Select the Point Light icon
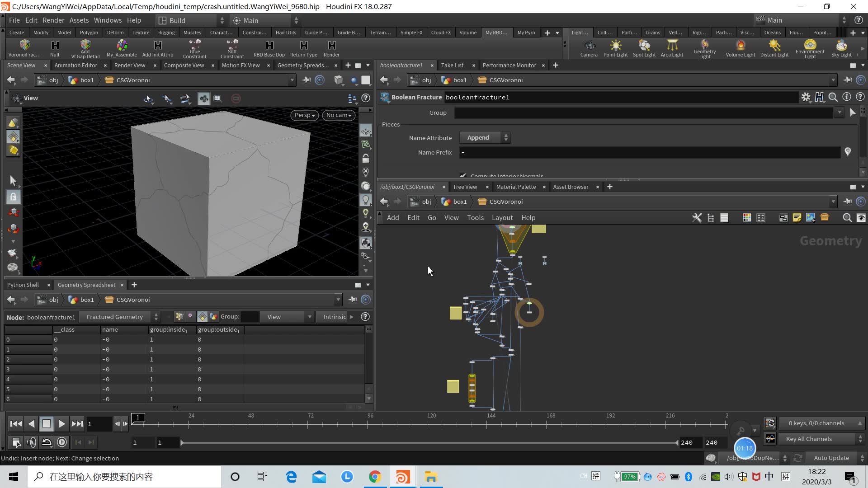Image resolution: width=868 pixels, height=488 pixels. 616,47
